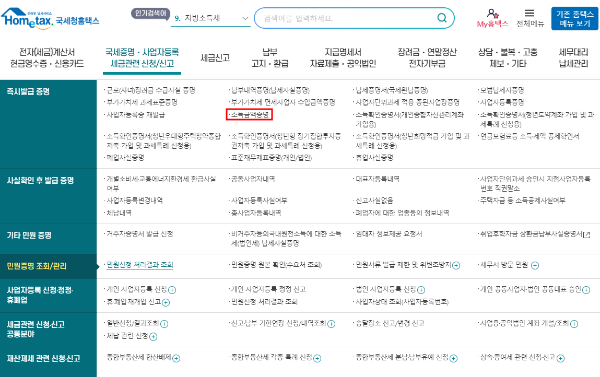
Task: Open 대표자등록내역 link
Action: coord(377,179)
